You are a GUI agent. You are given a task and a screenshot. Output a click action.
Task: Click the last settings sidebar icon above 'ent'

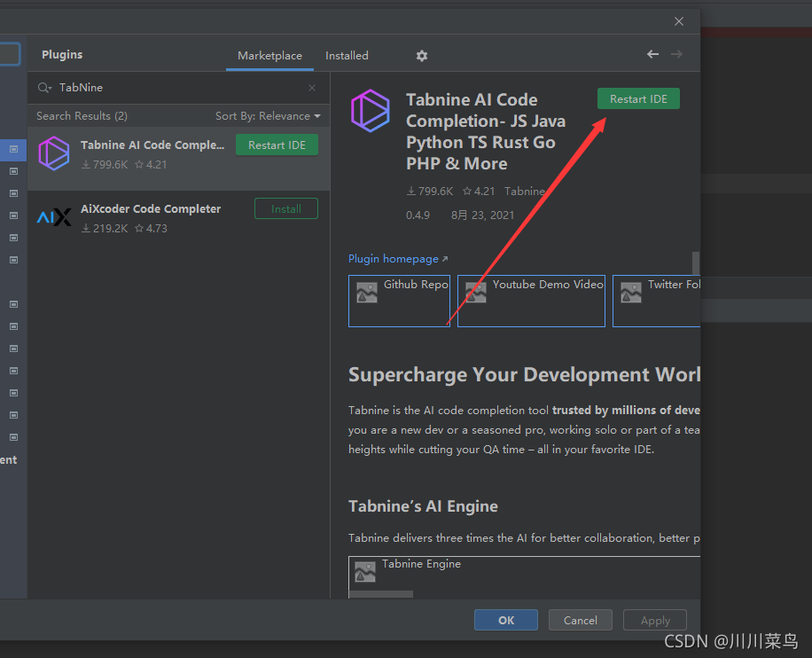click(13, 437)
